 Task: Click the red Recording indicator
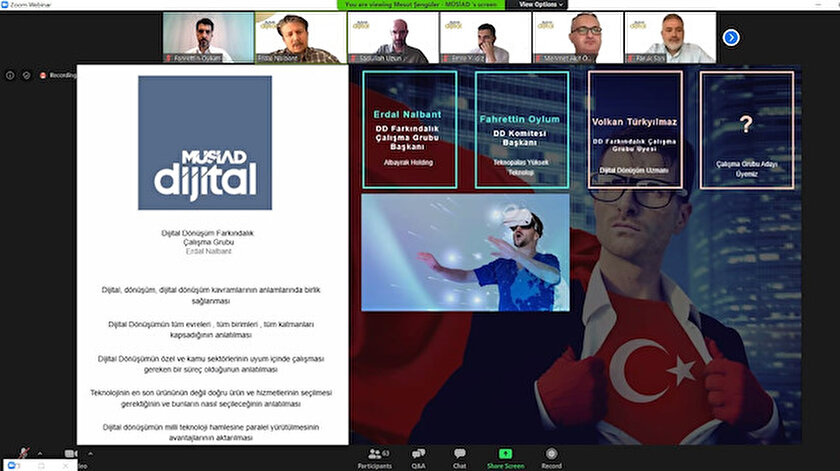pos(58,76)
